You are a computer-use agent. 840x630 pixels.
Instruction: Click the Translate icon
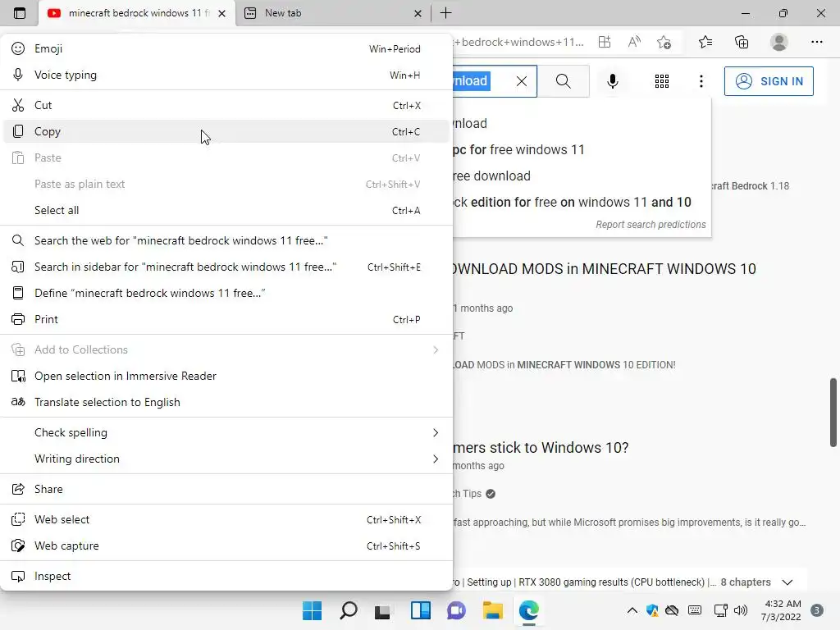(x=18, y=402)
